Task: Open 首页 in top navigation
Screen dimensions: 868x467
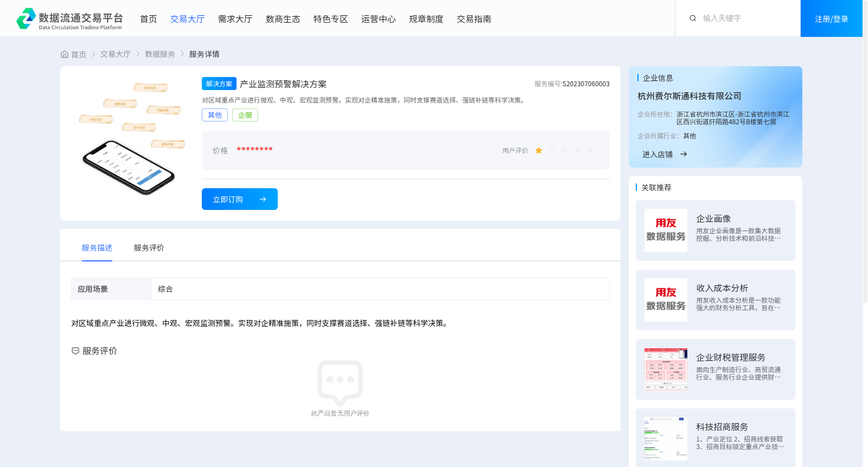Action: click(149, 19)
